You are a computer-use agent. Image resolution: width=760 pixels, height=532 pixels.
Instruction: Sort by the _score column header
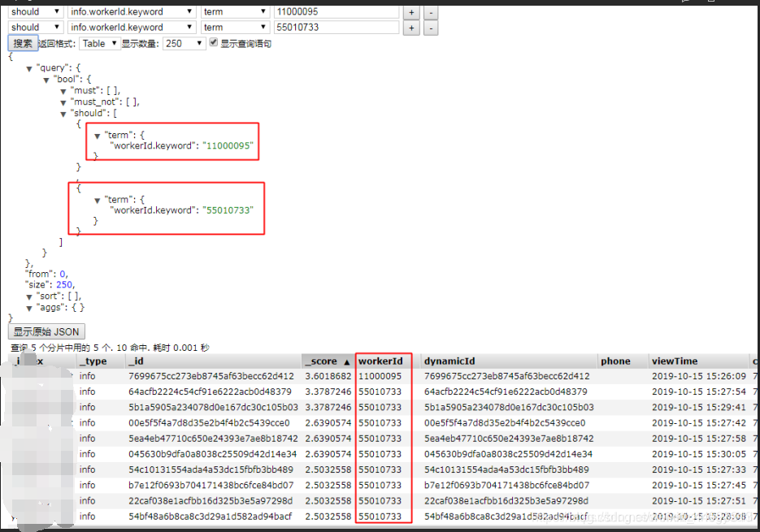pyautogui.click(x=328, y=361)
